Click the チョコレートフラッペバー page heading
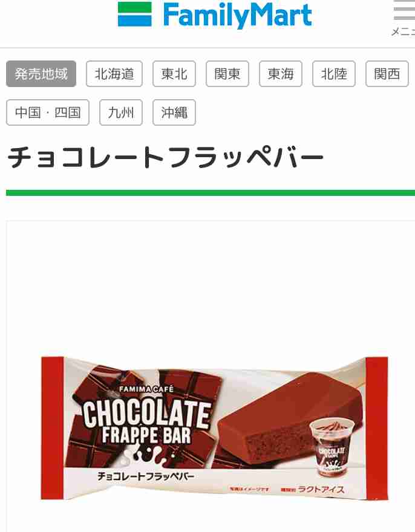This screenshot has width=415, height=532. [165, 157]
